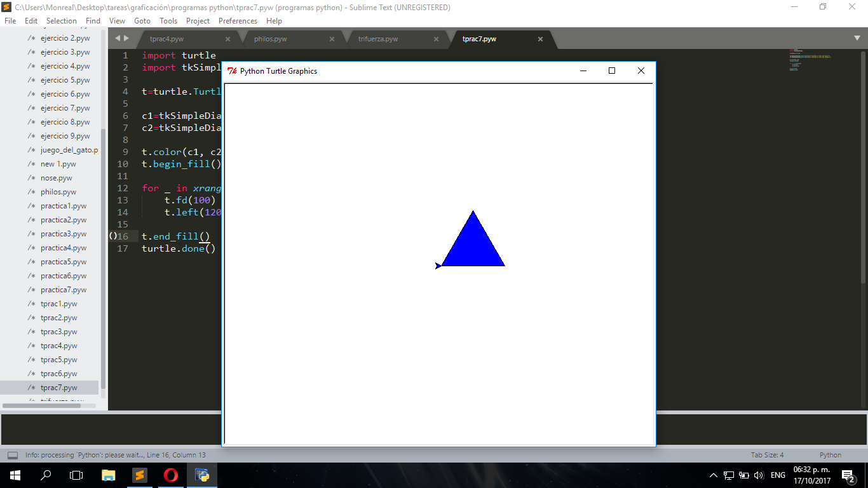Viewport: 868px width, 488px height.
Task: Click Sublime Text taskbar icon
Action: point(140,475)
